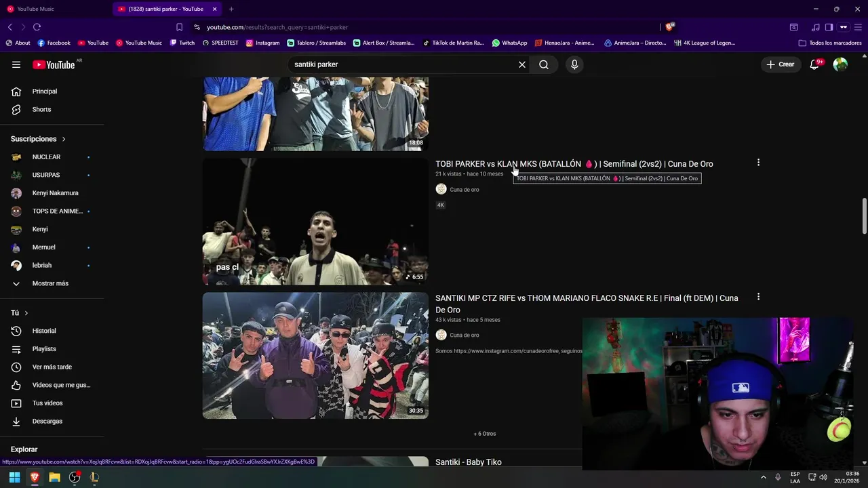
Task: Toggle the Brave sidebar panel icon
Action: (x=829, y=27)
